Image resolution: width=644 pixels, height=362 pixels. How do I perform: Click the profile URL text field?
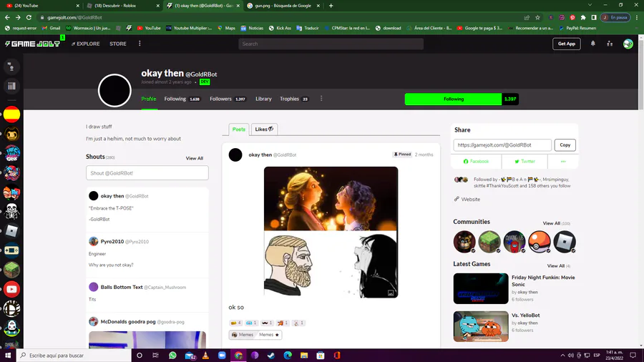(x=502, y=145)
